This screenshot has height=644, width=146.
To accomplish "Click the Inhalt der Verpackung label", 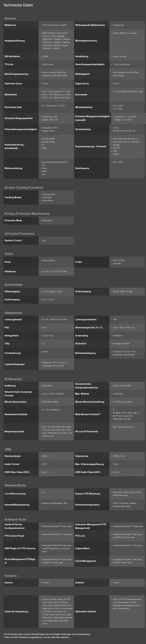I will (x=16, y=611).
